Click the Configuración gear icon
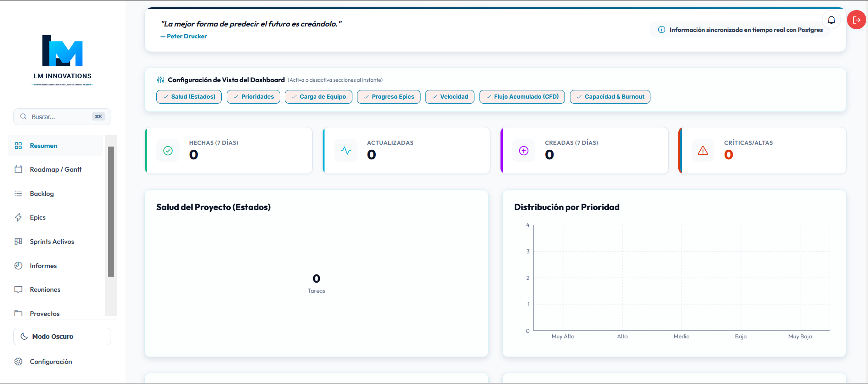Image resolution: width=868 pixels, height=384 pixels. pyautogui.click(x=18, y=362)
